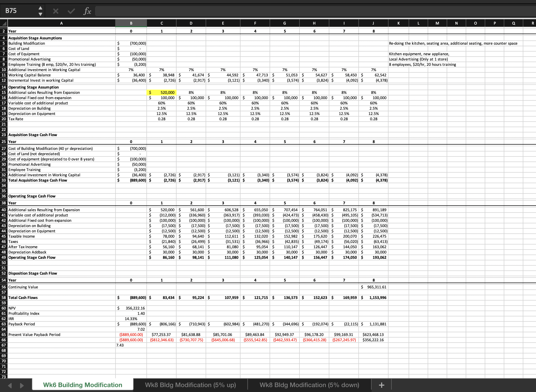This screenshot has height=392, width=536.
Task: Click the Cancel (X) icon beside formula bar
Action: pyautogui.click(x=56, y=11)
